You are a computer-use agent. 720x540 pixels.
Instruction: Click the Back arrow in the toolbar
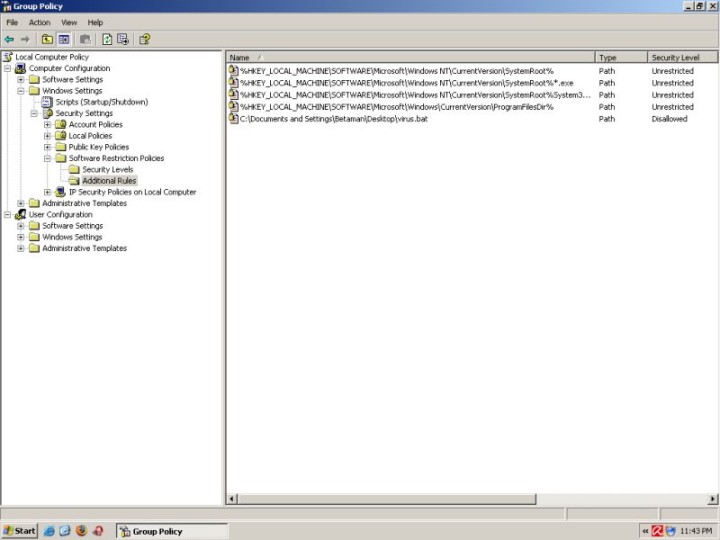tap(9, 39)
